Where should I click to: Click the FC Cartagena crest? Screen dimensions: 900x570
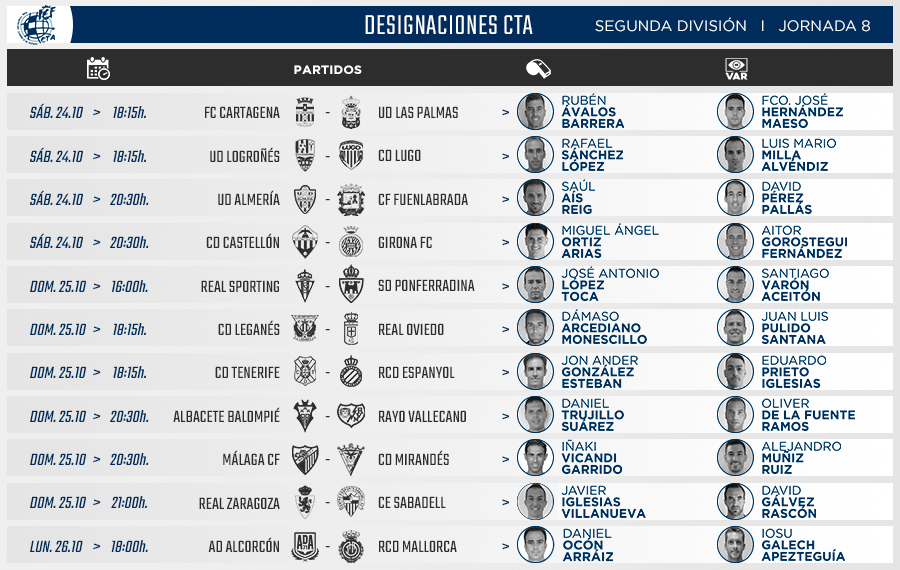tap(305, 112)
